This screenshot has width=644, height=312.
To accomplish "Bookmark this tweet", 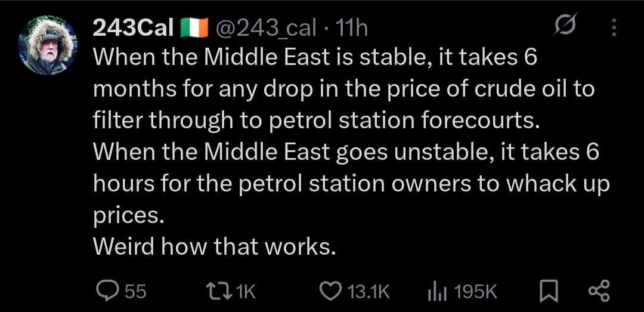I will coord(547,291).
